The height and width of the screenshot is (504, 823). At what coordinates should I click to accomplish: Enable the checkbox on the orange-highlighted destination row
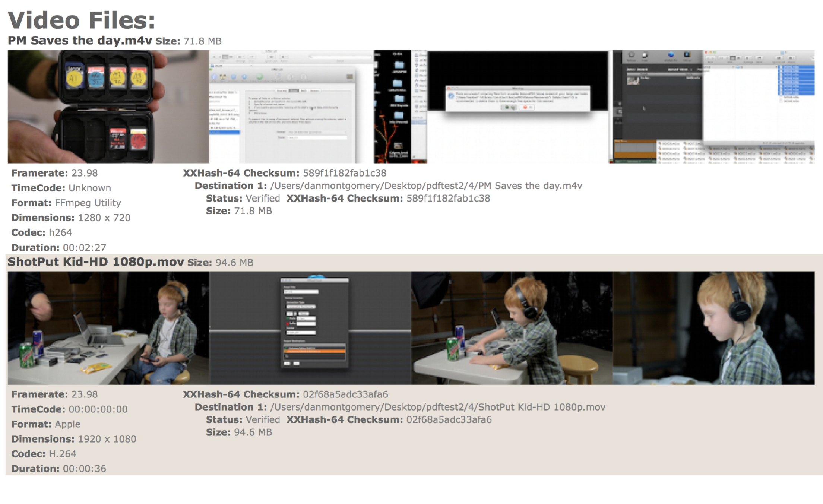(x=286, y=352)
